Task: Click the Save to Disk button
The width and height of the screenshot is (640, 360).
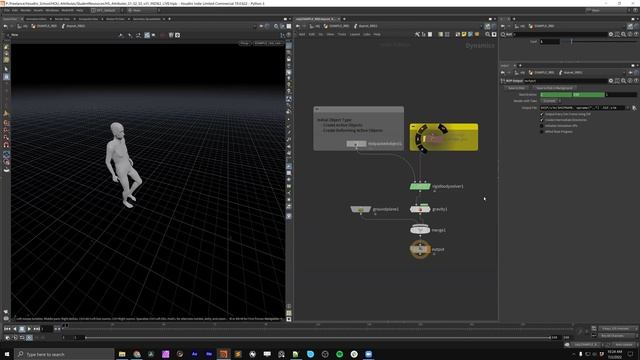Action: click(x=517, y=88)
